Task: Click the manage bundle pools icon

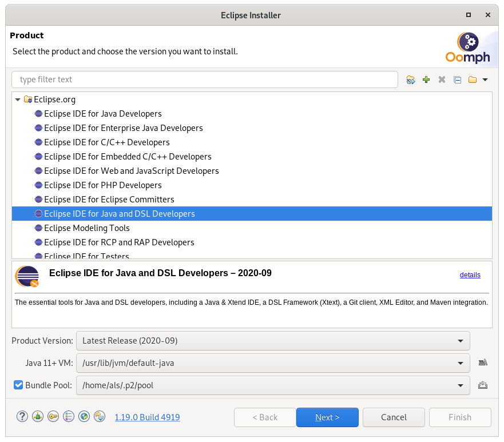Action: click(x=482, y=385)
